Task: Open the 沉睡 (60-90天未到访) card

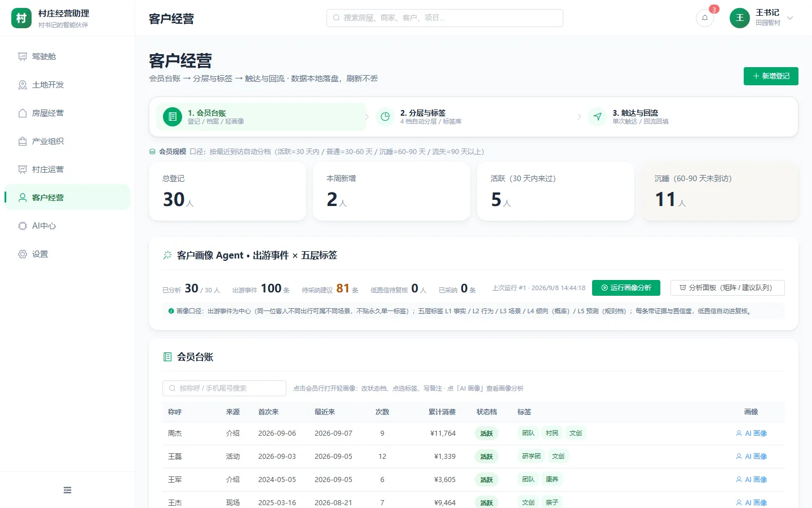Action: [x=720, y=191]
